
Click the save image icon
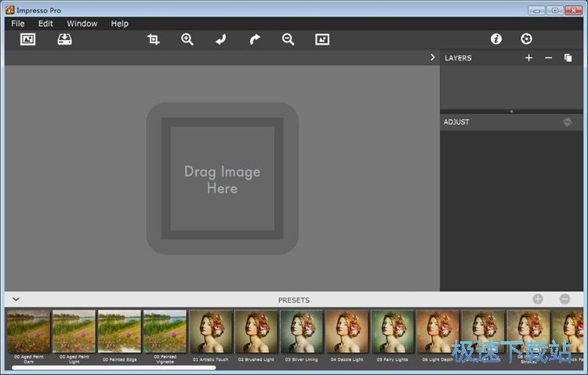pos(64,39)
